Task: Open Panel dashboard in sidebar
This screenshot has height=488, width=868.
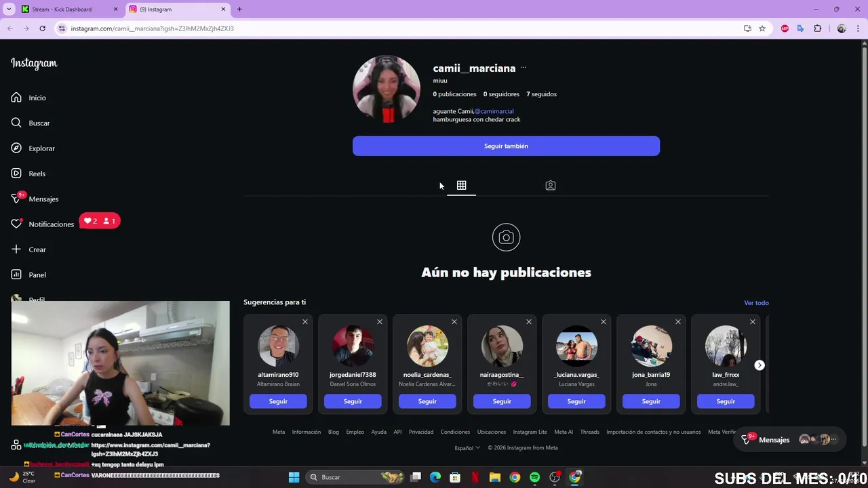Action: (28, 274)
